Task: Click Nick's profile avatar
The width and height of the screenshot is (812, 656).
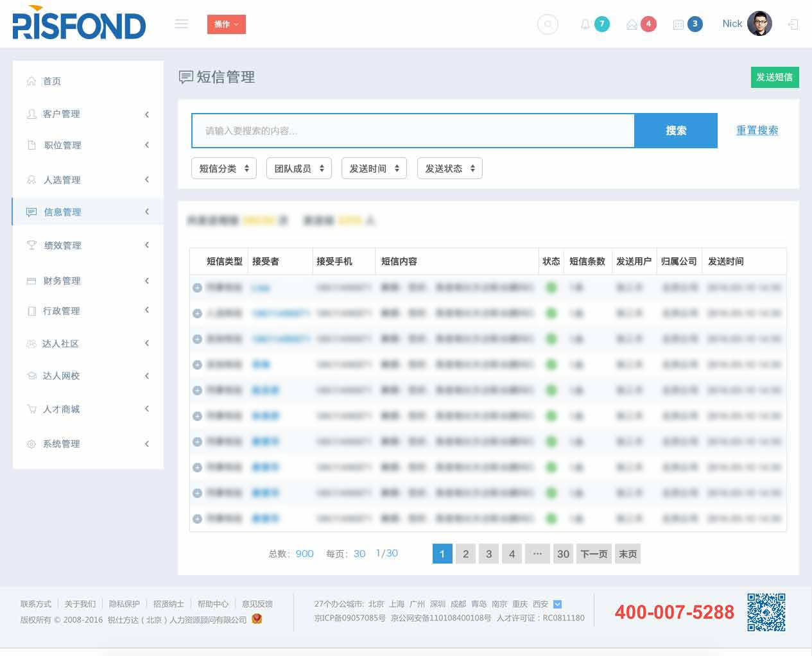Action: (759, 24)
